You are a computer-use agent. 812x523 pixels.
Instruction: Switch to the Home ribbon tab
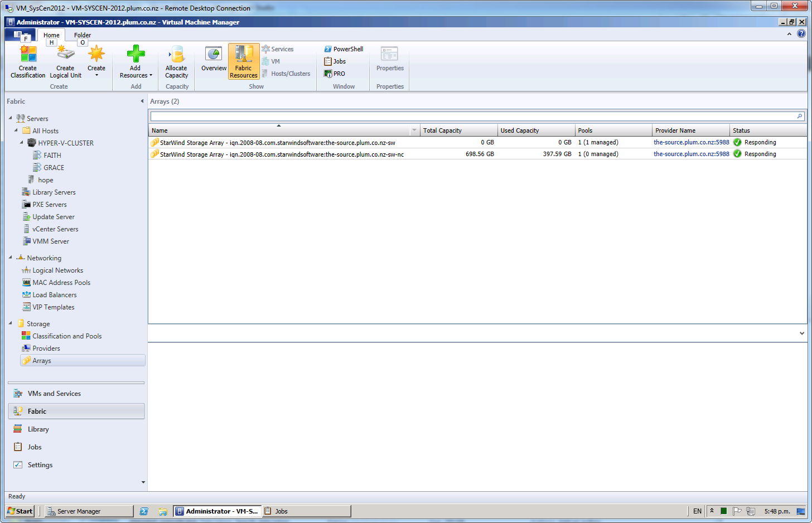[51, 35]
